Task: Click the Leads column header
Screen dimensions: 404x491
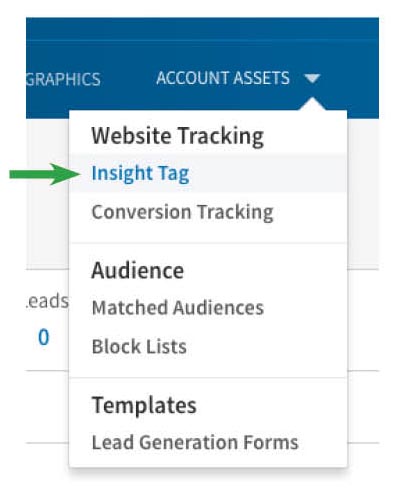Action: click(47, 301)
